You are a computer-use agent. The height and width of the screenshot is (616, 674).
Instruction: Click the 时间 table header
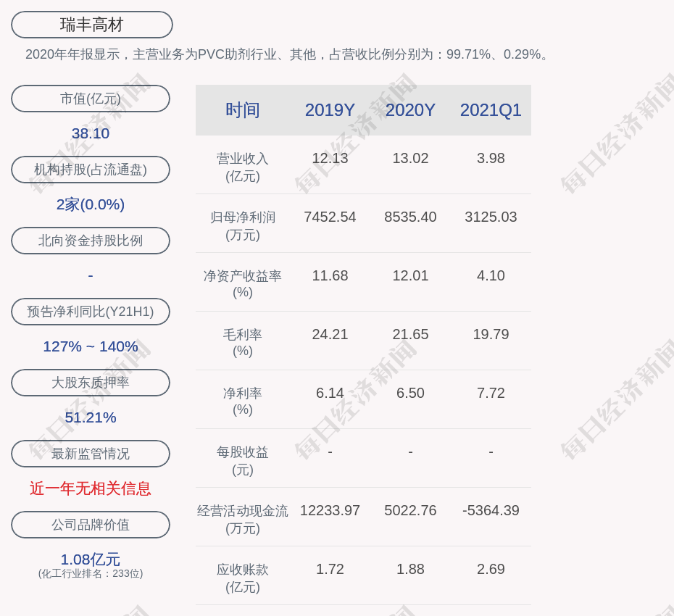coord(243,110)
